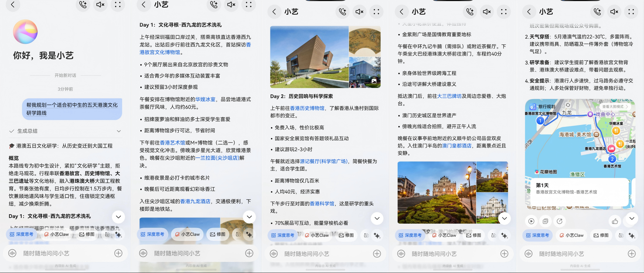The image size is (644, 273).
Task: Start a voice call on the Day 2 screen
Action: 342,12
